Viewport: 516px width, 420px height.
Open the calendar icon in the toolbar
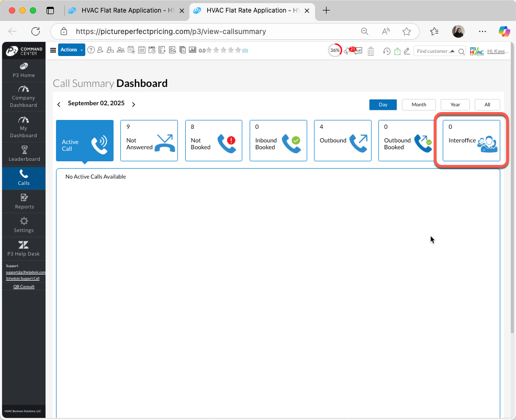pos(142,50)
